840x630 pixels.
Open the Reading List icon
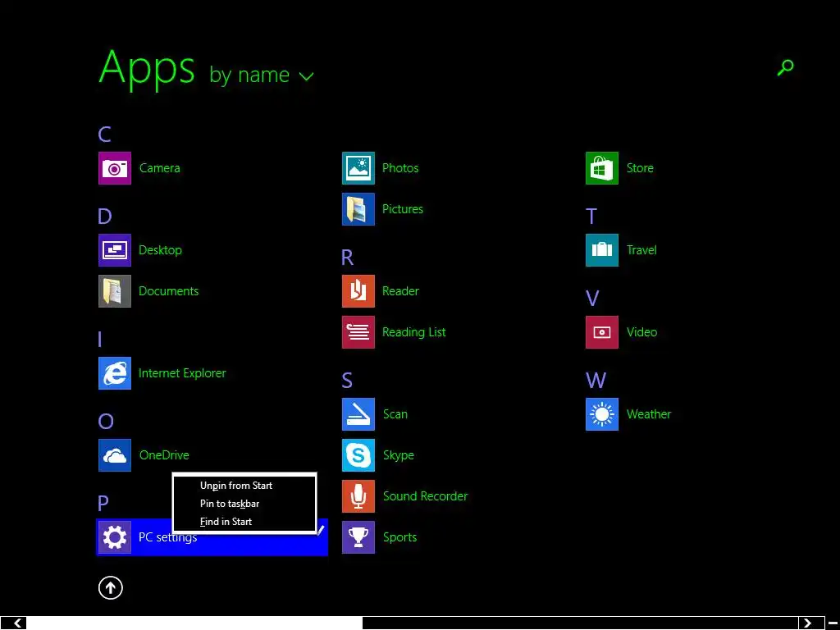tap(358, 332)
